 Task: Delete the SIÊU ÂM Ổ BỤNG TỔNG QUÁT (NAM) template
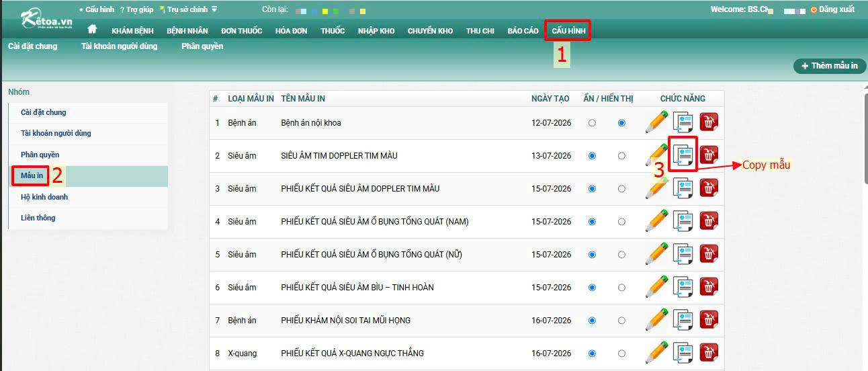pos(709,221)
